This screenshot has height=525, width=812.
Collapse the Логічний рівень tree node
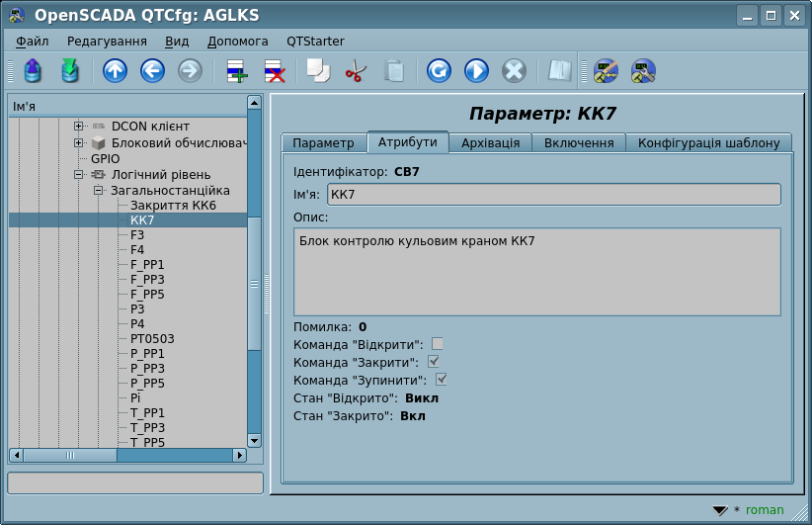tap(79, 174)
